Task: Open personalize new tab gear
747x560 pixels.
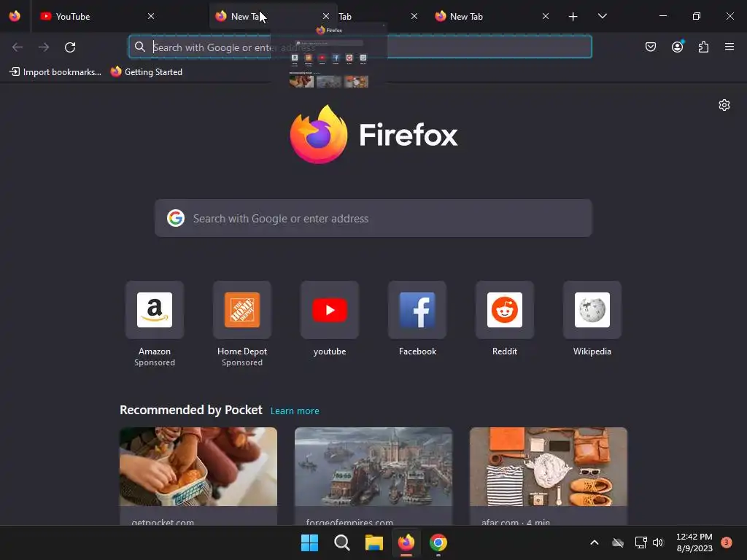Action: [724, 105]
